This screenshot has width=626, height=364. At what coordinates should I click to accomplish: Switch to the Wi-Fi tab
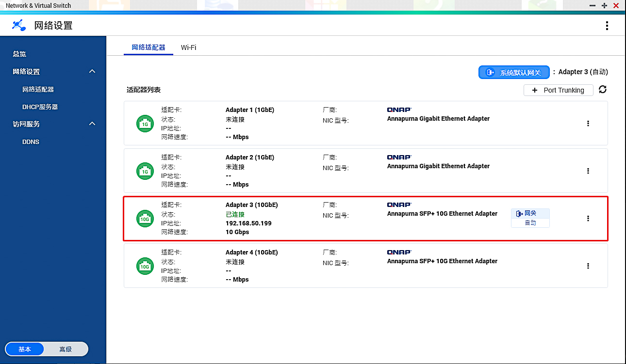[188, 47]
